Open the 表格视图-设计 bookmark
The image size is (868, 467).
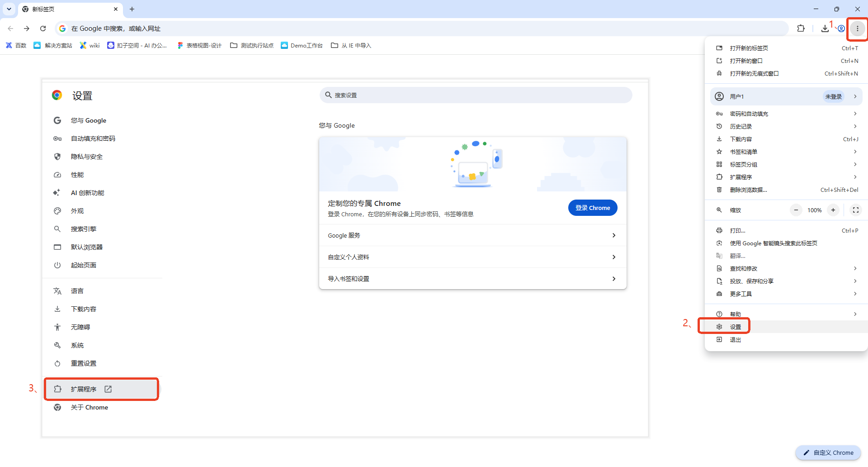pyautogui.click(x=199, y=45)
